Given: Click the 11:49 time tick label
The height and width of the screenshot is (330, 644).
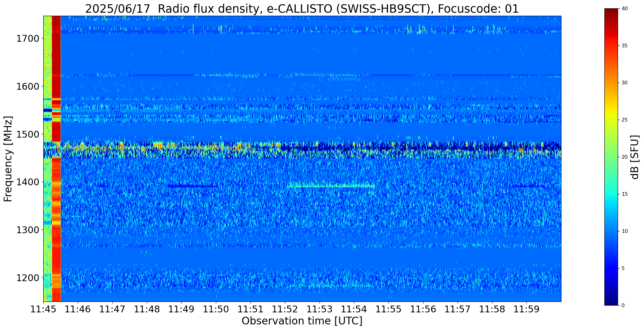Looking at the screenshot, I should point(181,309).
